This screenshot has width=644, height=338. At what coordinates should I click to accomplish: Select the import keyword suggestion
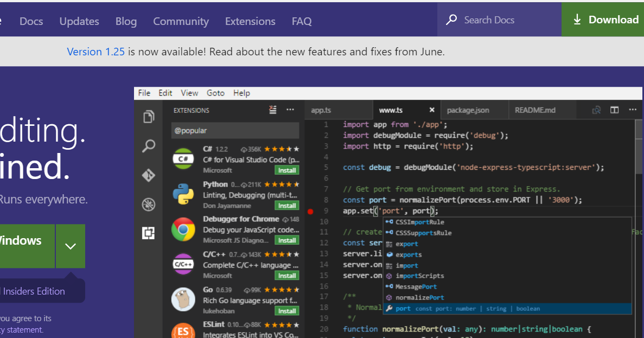tap(507, 266)
